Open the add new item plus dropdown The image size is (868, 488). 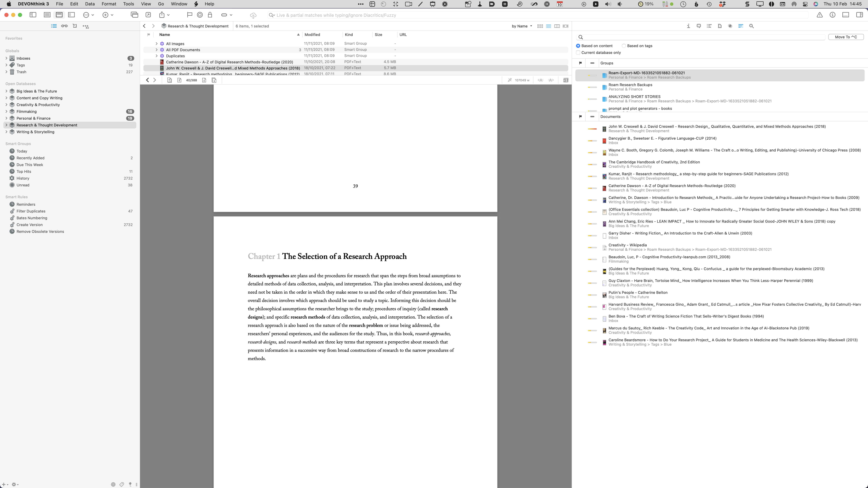point(108,15)
